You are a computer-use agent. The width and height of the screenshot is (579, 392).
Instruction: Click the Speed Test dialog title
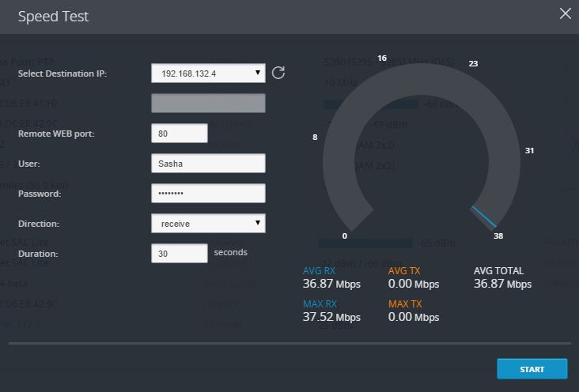click(53, 17)
